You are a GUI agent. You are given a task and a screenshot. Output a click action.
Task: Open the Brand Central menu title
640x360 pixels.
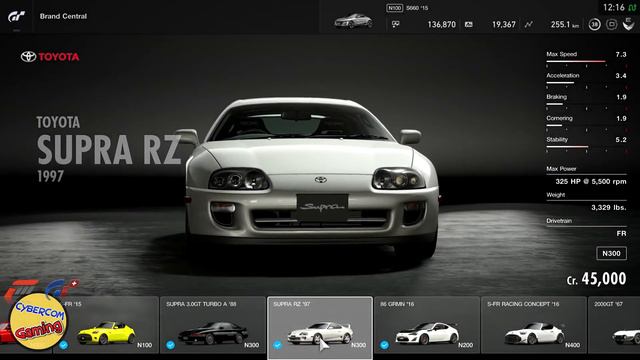tap(63, 16)
